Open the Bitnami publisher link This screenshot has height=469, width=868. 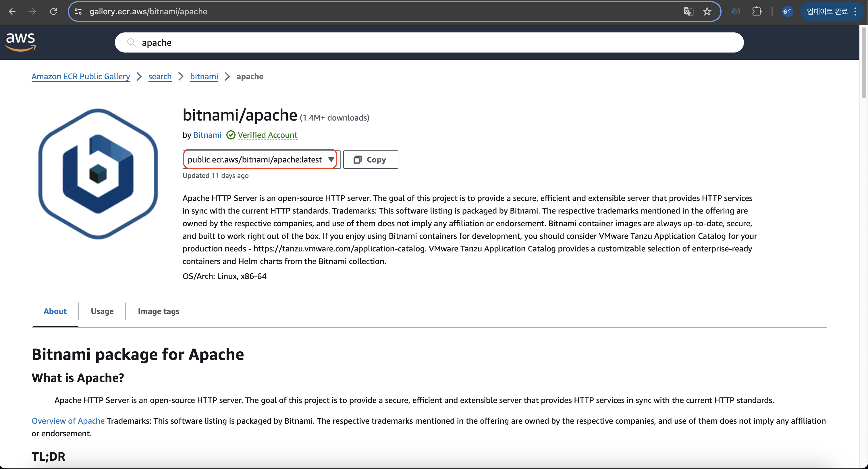click(207, 135)
